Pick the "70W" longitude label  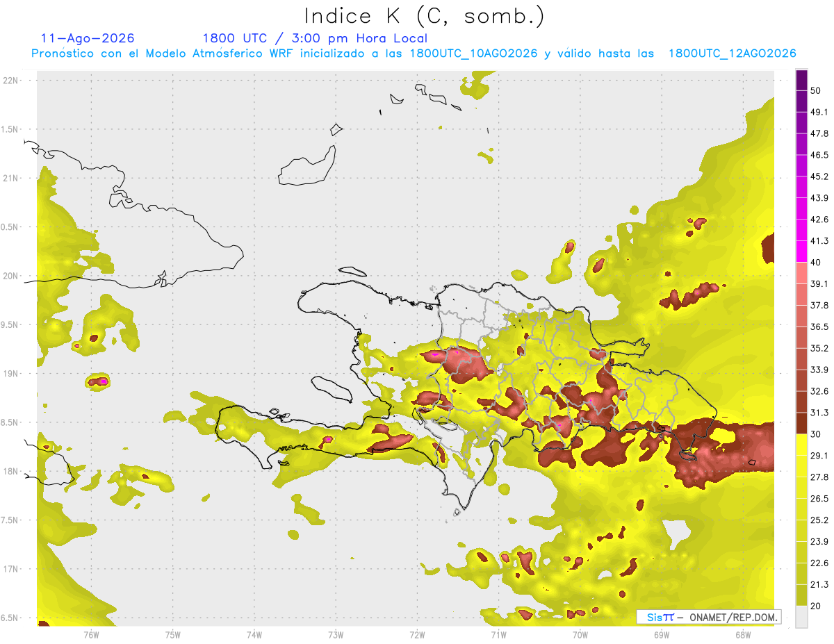[580, 634]
